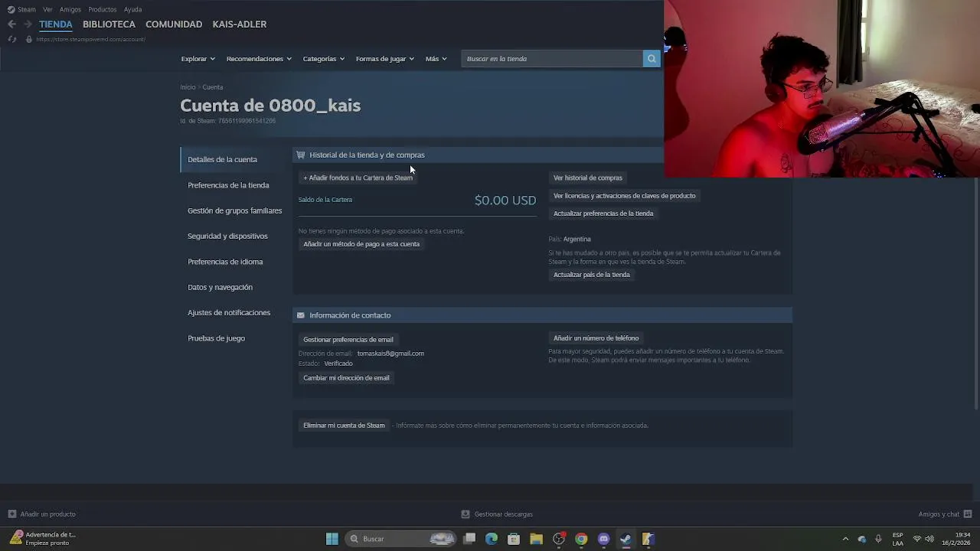Expand the Más dropdown
The height and width of the screenshot is (551, 980).
coord(436,59)
